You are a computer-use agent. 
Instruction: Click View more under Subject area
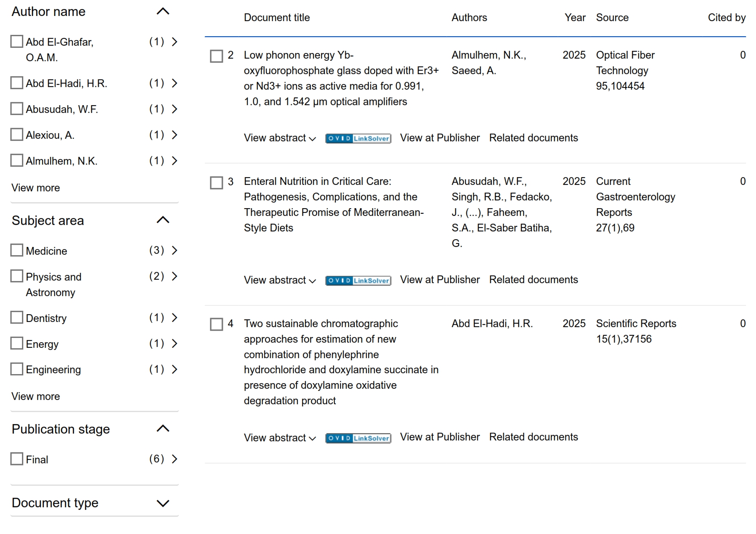coord(36,397)
